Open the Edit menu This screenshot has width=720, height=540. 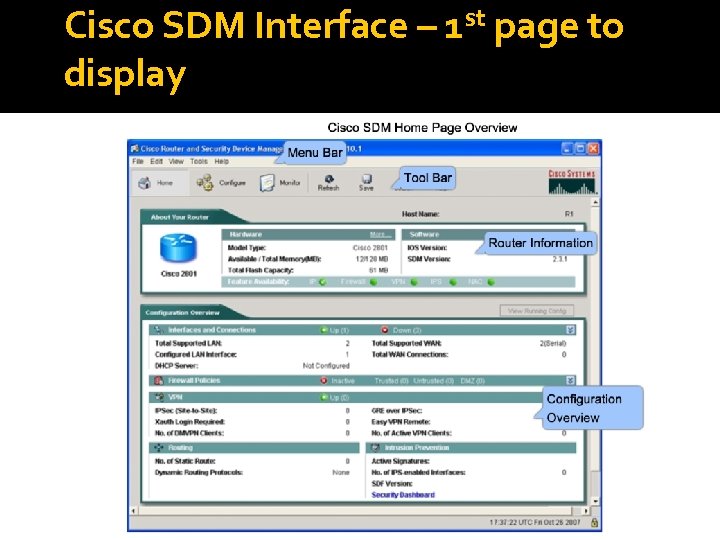(157, 162)
